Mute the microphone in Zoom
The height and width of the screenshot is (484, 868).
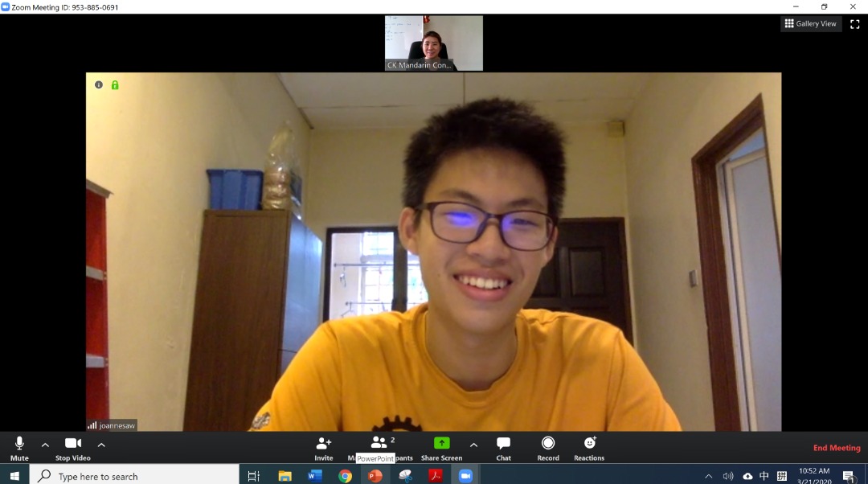point(19,448)
